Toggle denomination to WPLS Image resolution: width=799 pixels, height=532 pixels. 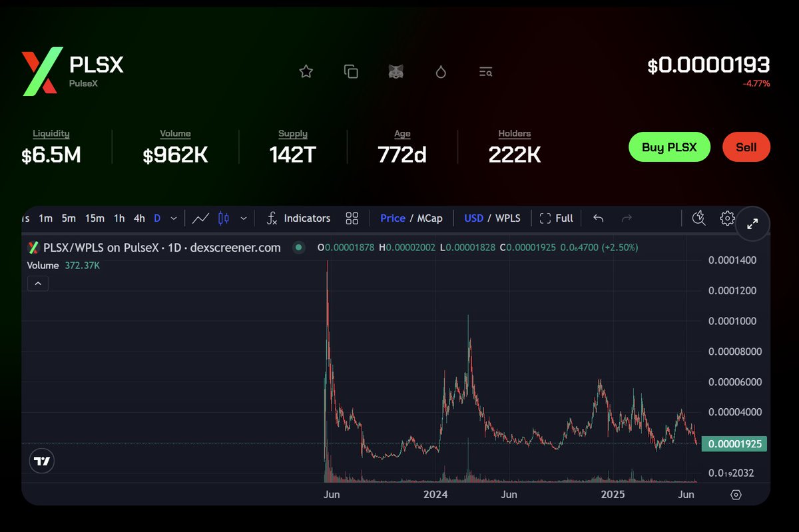pos(509,218)
